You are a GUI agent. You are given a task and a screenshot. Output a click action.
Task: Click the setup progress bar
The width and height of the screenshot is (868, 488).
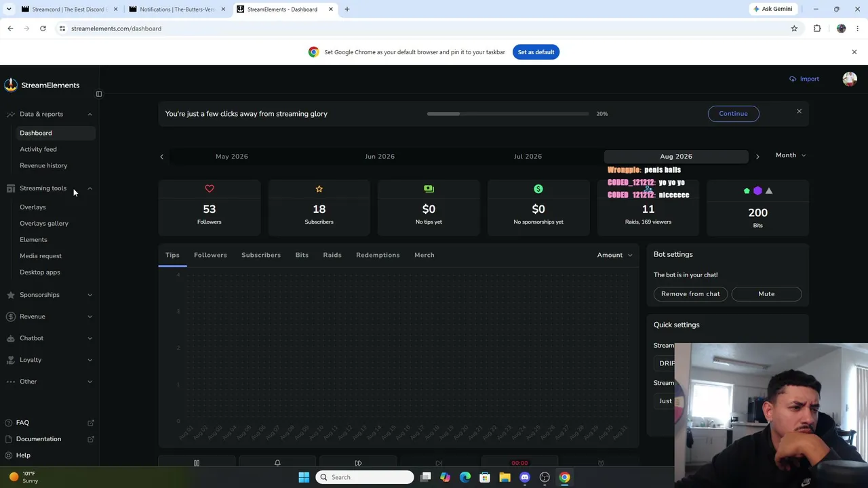(508, 114)
